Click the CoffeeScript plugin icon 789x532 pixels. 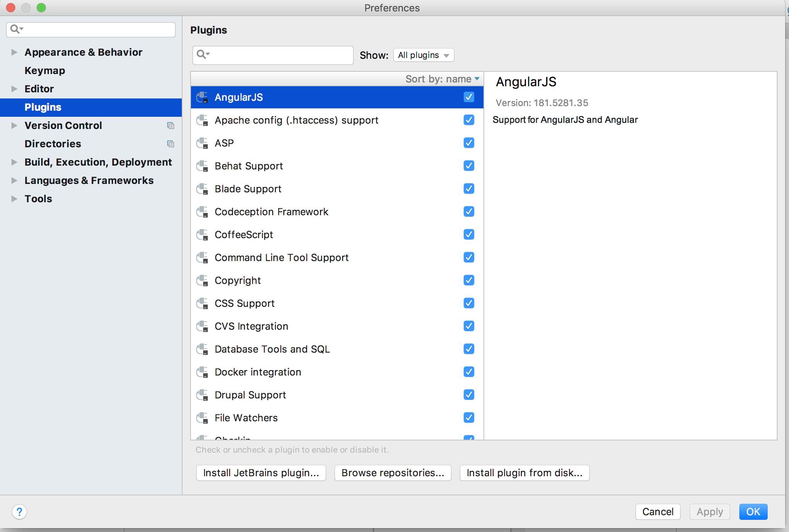(202, 235)
